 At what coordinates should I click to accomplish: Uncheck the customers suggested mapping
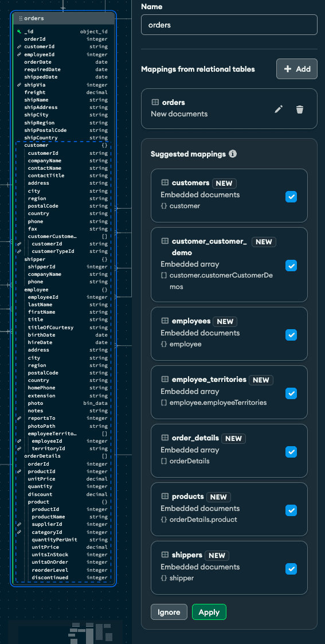291,197
